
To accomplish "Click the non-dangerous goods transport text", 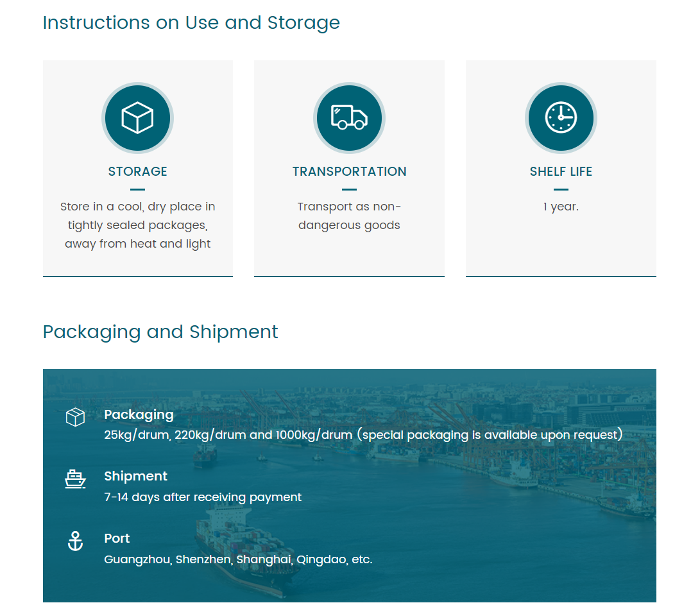I will pos(349,216).
